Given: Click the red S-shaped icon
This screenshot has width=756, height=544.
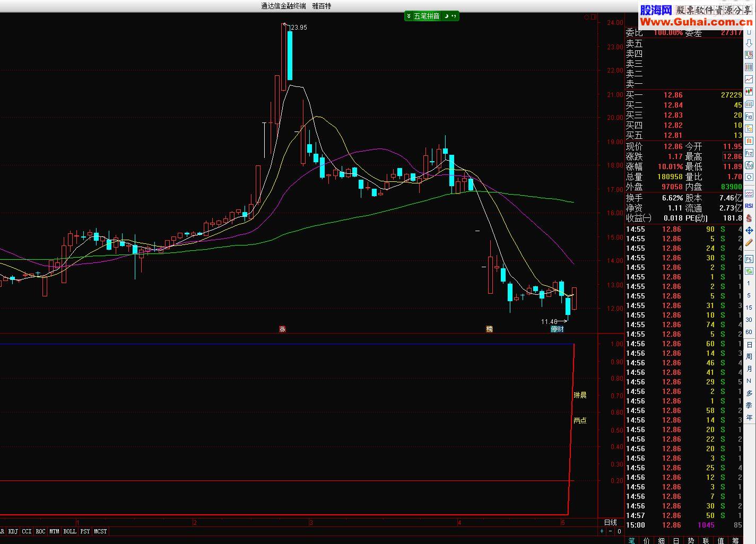Looking at the screenshot, I should click(749, 218).
